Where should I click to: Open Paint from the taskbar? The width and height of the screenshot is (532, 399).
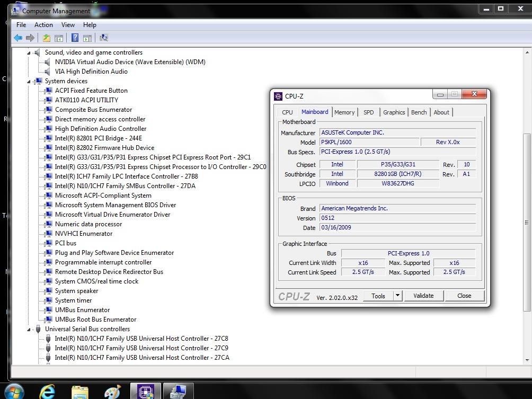tap(112, 392)
